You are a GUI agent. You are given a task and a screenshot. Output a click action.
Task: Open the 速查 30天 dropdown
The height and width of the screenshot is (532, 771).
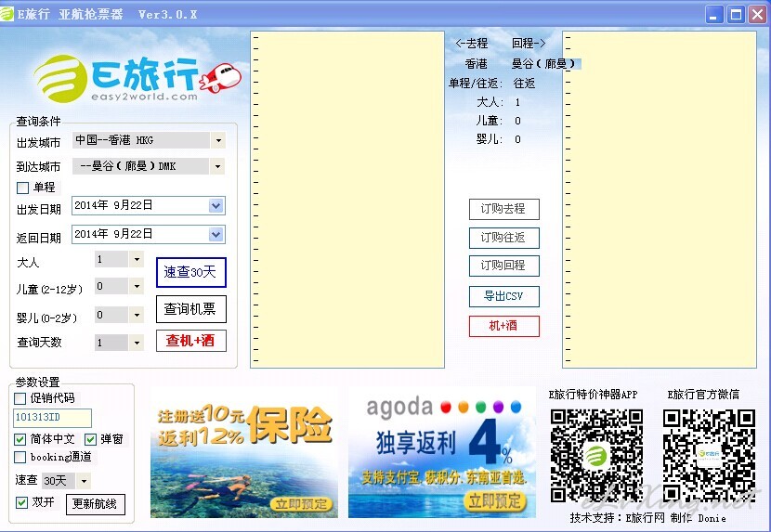click(x=84, y=481)
